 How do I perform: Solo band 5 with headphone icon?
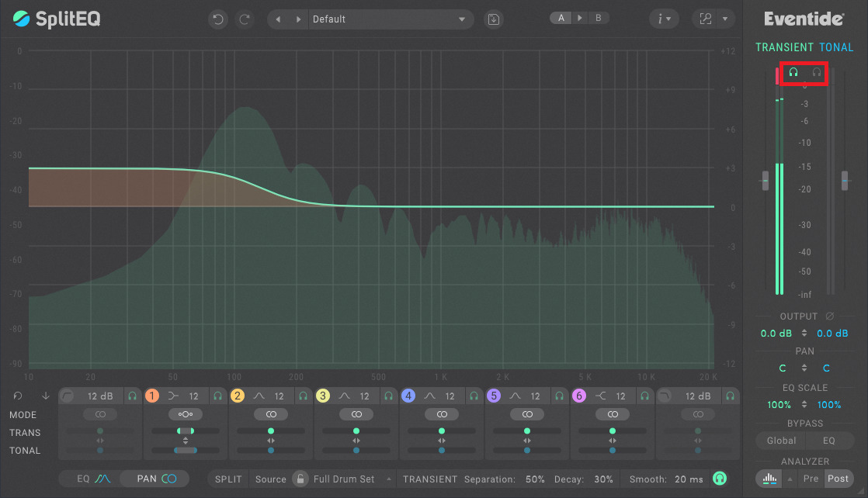click(559, 396)
